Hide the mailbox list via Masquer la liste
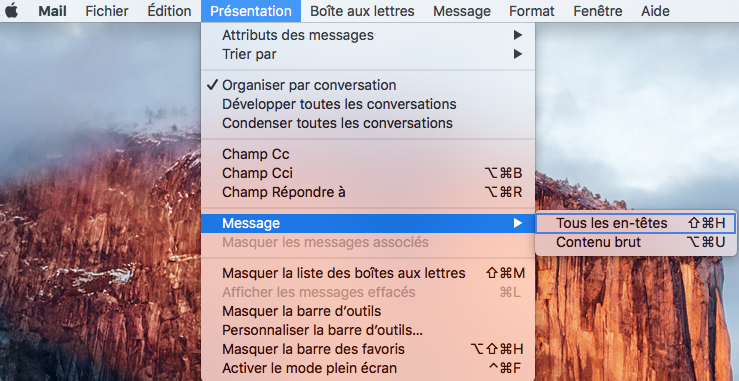Screen dimensions: 739x381 pyautogui.click(x=368, y=273)
